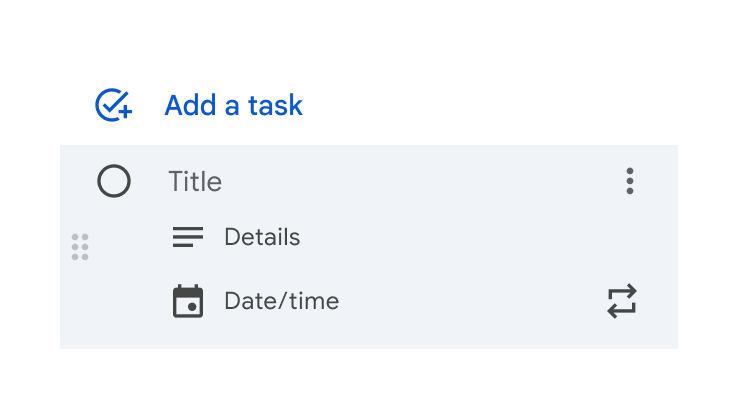Open the Date/time picker label

281,301
